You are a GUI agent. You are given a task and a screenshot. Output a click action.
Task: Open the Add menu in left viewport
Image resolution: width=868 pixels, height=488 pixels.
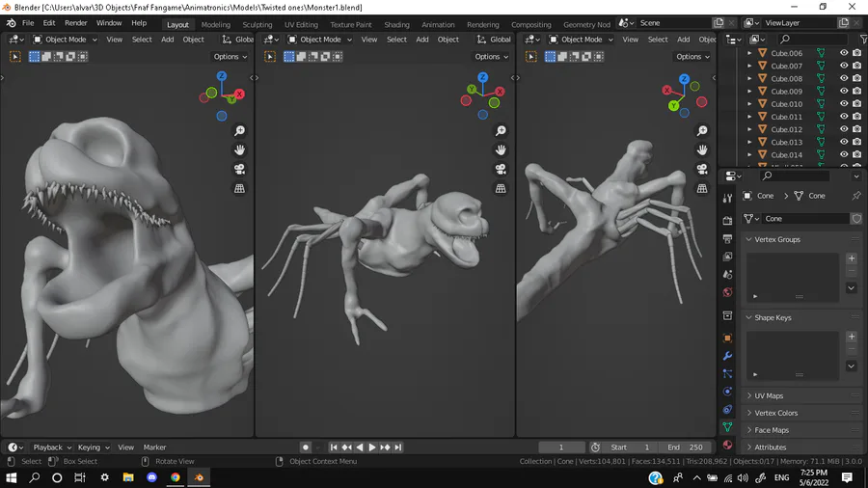pyautogui.click(x=167, y=40)
